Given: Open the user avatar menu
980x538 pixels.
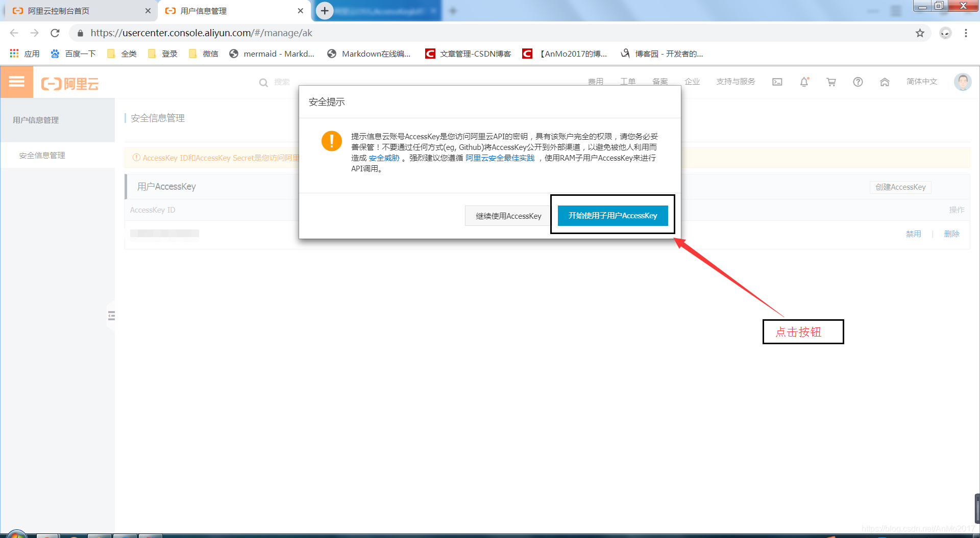Looking at the screenshot, I should [x=963, y=82].
